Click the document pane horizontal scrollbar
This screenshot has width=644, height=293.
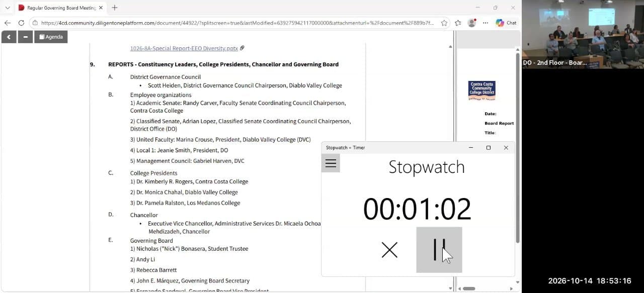(469, 288)
